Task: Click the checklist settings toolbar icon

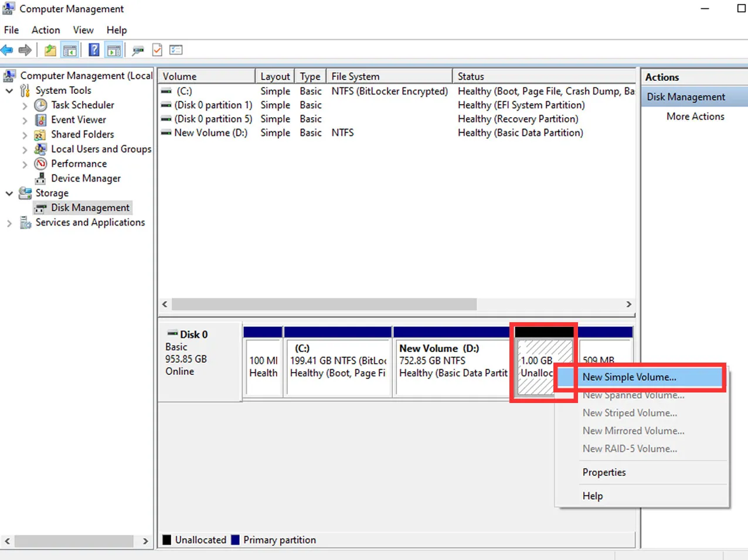Action: pos(176,50)
